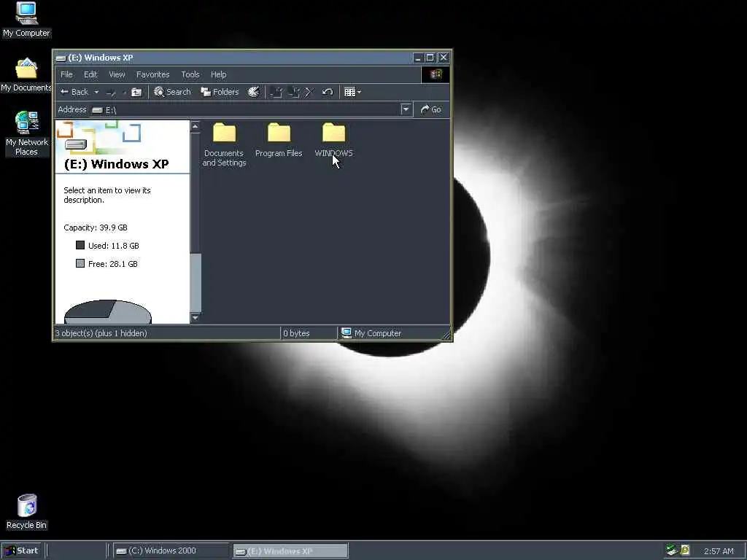Image resolution: width=747 pixels, height=560 pixels.
Task: Click the info pane scroll up arrow
Action: click(x=195, y=126)
